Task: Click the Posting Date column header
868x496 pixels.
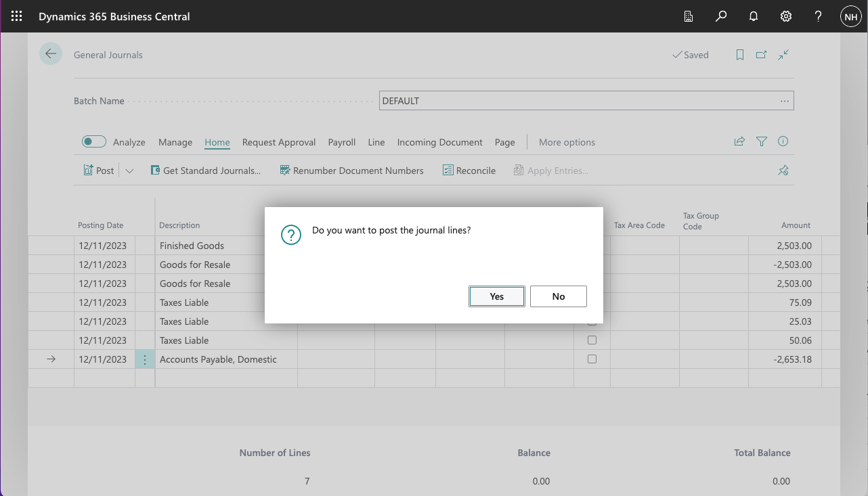Action: click(101, 225)
